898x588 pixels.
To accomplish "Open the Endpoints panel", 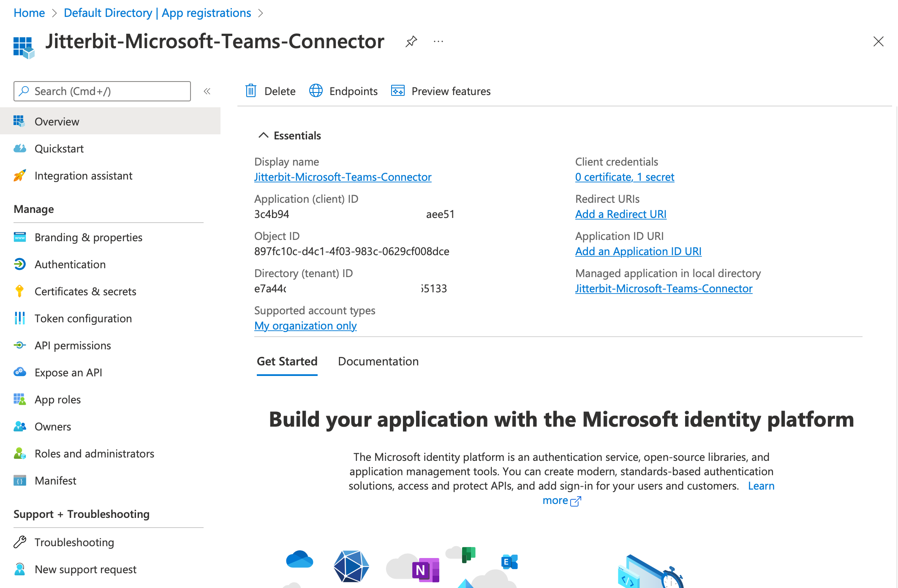I will tap(343, 91).
